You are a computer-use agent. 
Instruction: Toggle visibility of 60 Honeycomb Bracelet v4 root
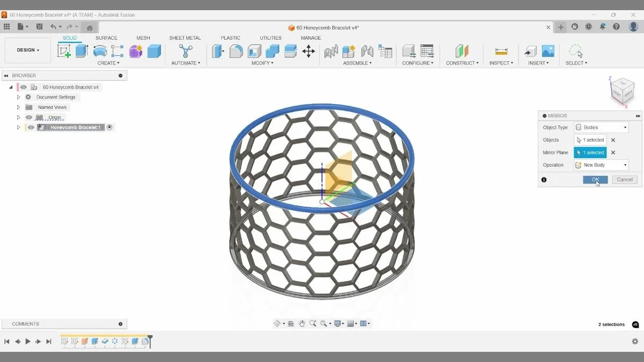click(24, 87)
